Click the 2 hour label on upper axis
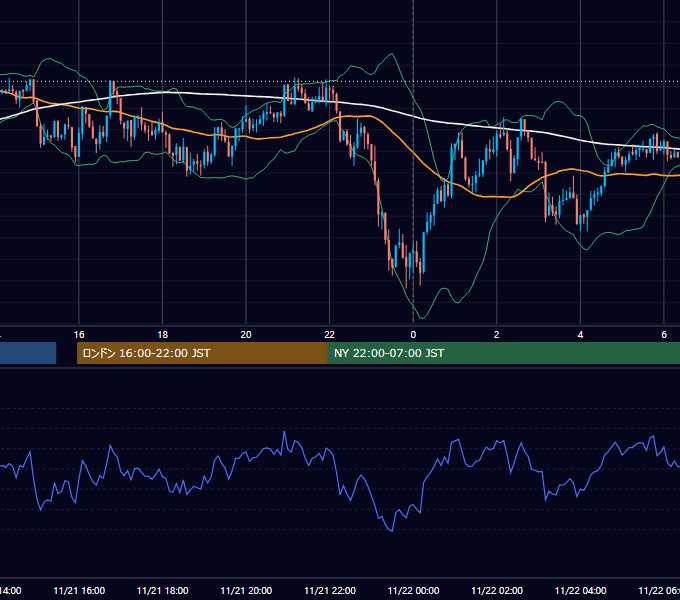The height and width of the screenshot is (600, 680). (497, 335)
